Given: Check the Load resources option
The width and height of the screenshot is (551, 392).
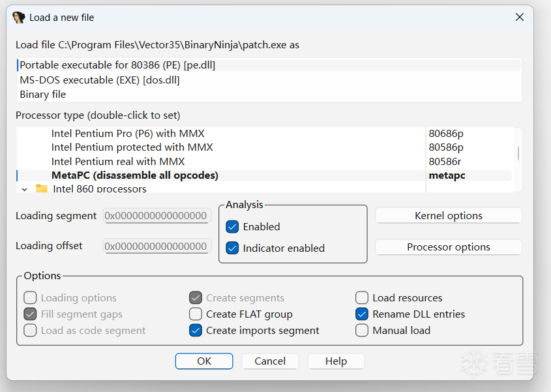Looking at the screenshot, I should pyautogui.click(x=362, y=298).
